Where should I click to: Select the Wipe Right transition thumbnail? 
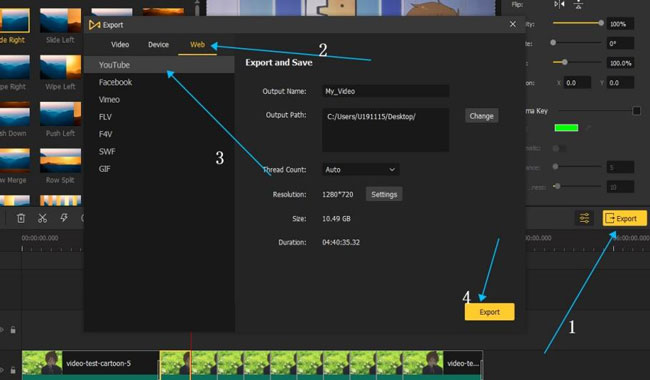[14, 67]
